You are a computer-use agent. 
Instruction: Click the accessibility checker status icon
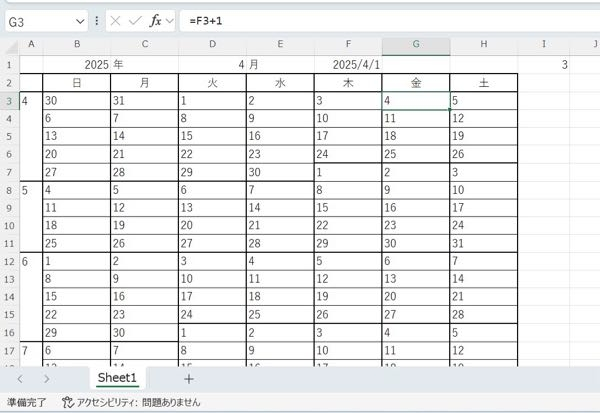(x=67, y=402)
